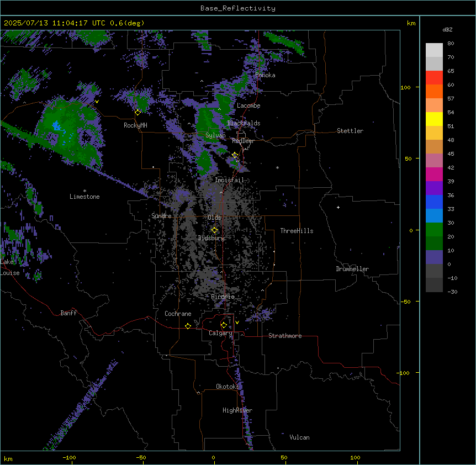Select the Banff label
This screenshot has height=465, width=476.
[68, 313]
